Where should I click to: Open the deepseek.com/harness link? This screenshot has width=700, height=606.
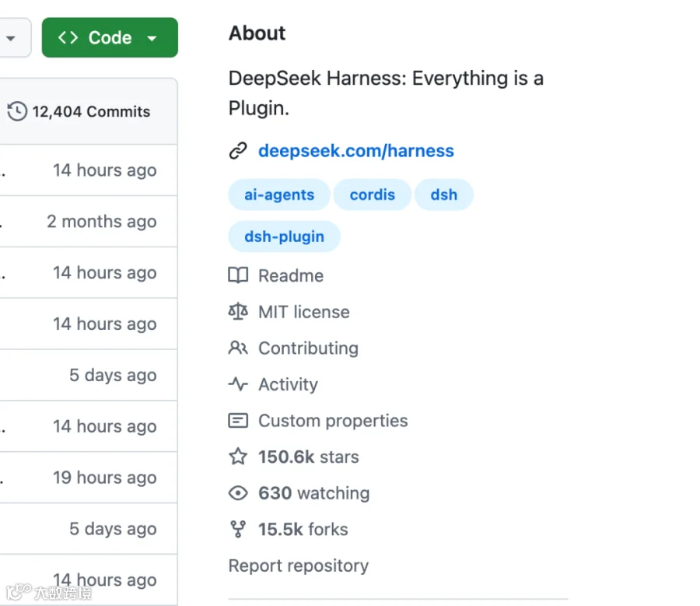coord(355,150)
